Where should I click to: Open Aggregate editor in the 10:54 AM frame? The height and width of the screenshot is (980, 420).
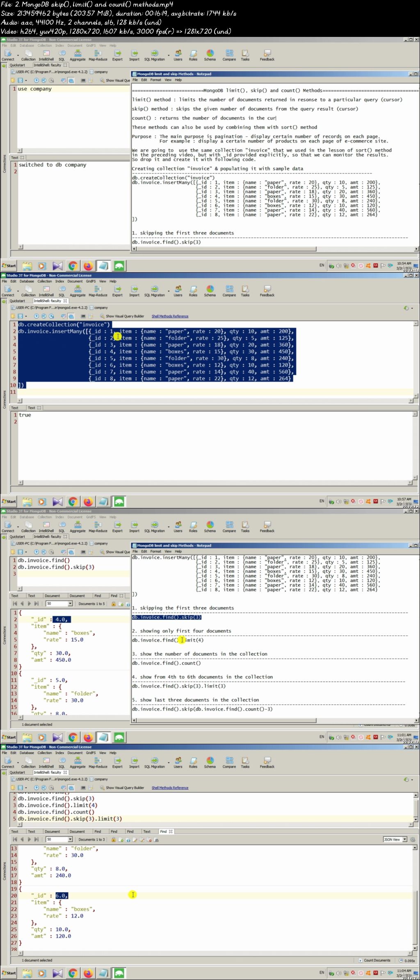click(x=78, y=55)
